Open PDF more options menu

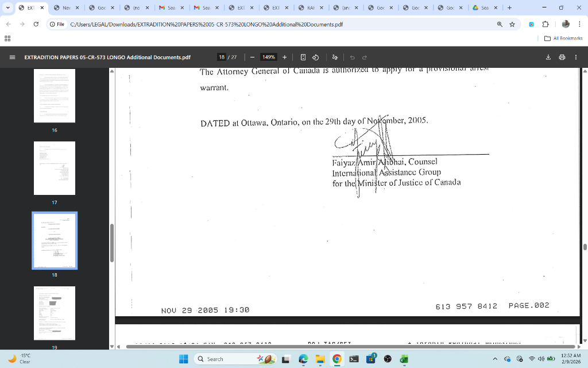tap(576, 57)
